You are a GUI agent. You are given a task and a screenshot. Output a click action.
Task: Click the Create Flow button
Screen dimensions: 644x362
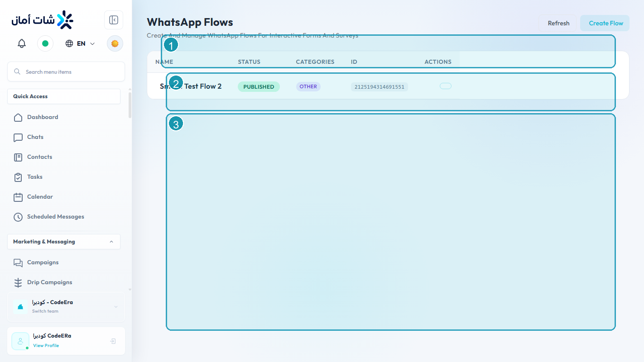[606, 23]
